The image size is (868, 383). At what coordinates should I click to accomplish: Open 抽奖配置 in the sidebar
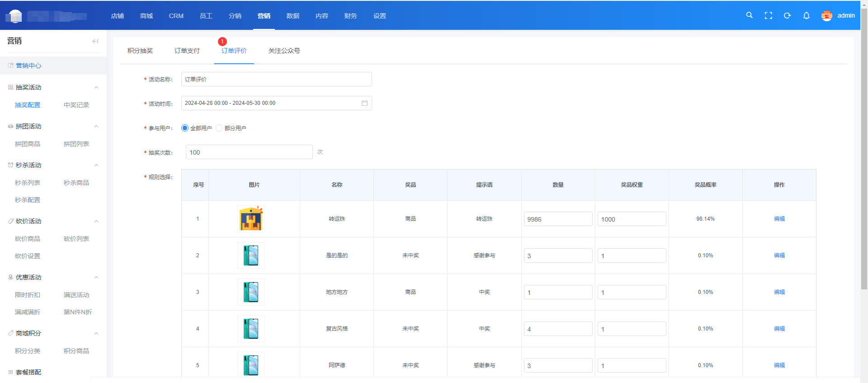(28, 105)
